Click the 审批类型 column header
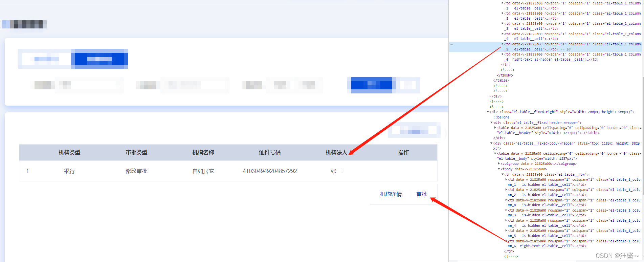Viewport: 644px width, 262px height. pyautogui.click(x=137, y=152)
